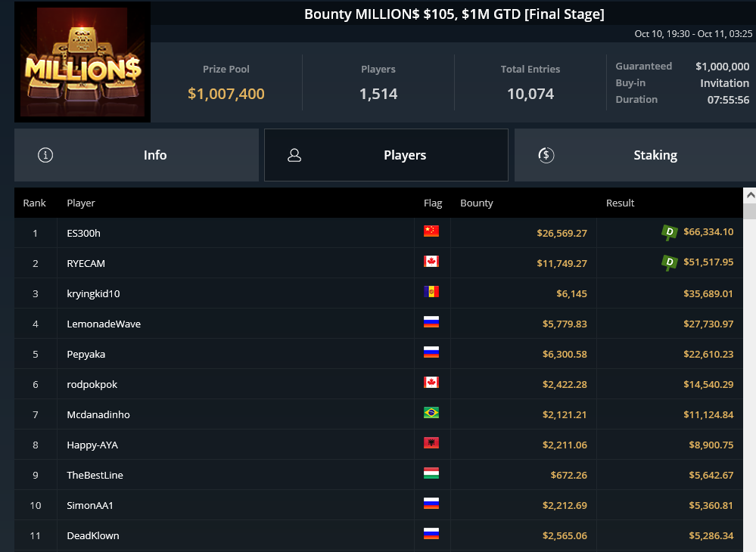Click the Info circle icon

pos(45,155)
